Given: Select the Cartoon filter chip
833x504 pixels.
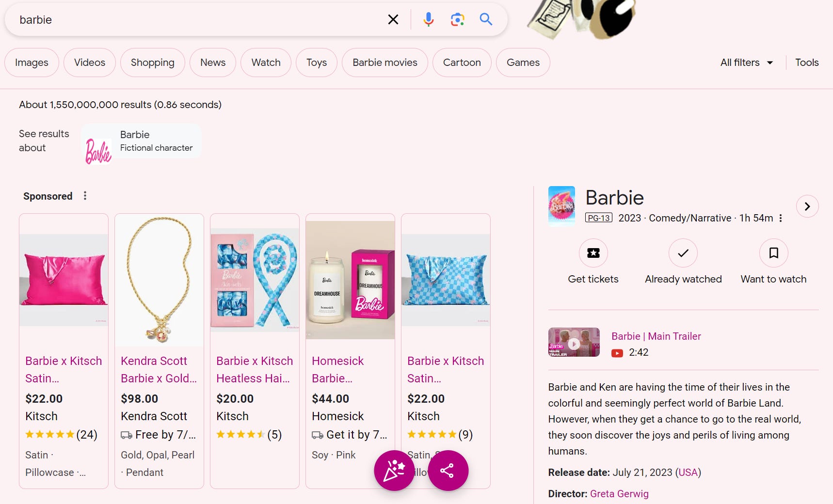Looking at the screenshot, I should coord(462,63).
